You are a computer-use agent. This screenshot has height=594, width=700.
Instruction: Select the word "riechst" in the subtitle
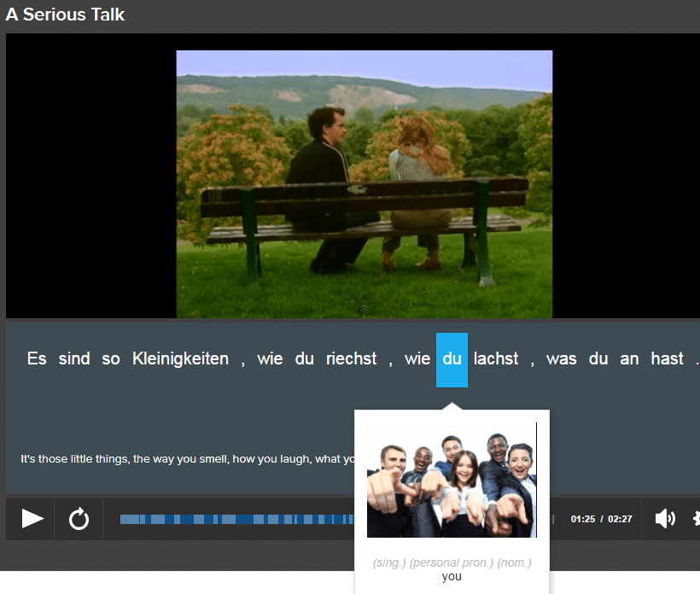[351, 359]
